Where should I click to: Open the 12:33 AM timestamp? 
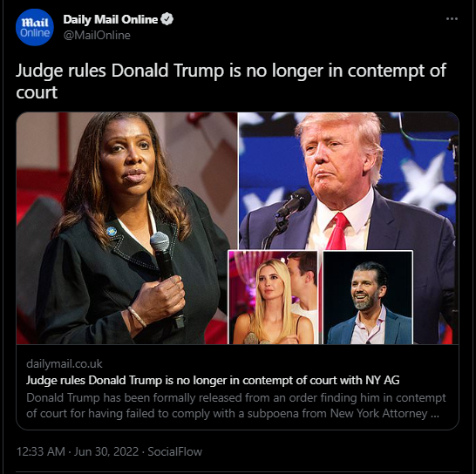click(x=41, y=451)
